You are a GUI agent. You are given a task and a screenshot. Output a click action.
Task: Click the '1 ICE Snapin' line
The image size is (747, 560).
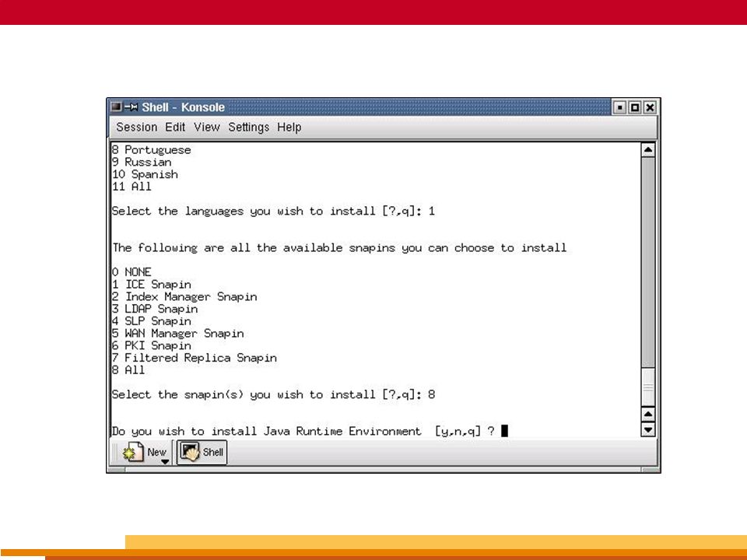(x=152, y=285)
